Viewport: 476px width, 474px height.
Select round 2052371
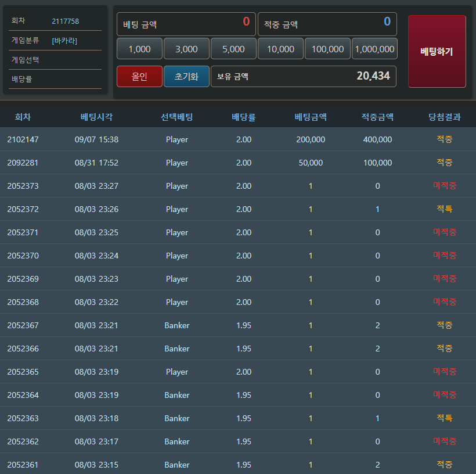(23, 232)
